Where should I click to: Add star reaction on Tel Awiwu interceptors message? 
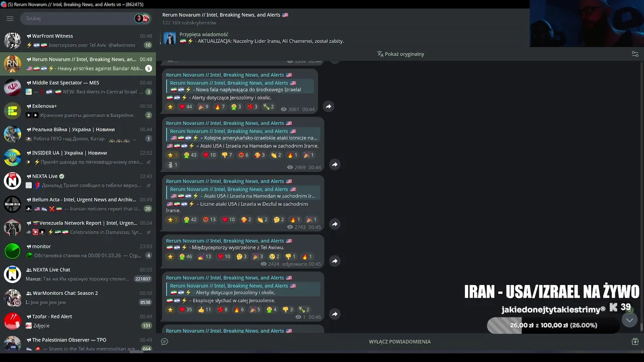click(170, 256)
